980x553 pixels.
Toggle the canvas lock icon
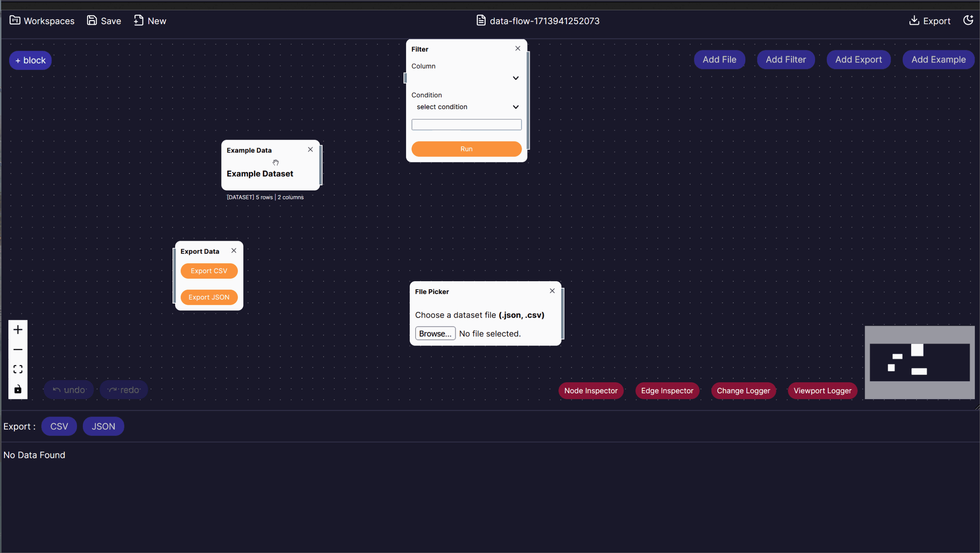pos(18,389)
